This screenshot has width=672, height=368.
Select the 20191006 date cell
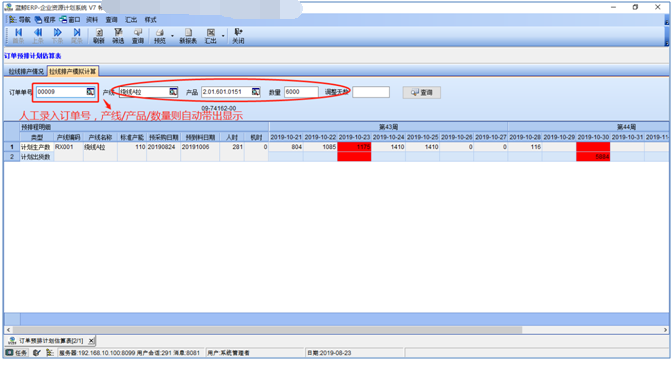200,147
